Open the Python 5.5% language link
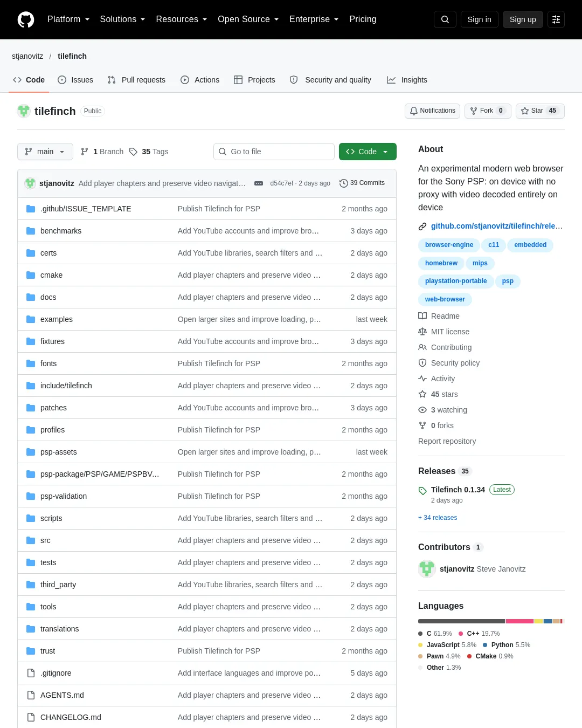 507,645
